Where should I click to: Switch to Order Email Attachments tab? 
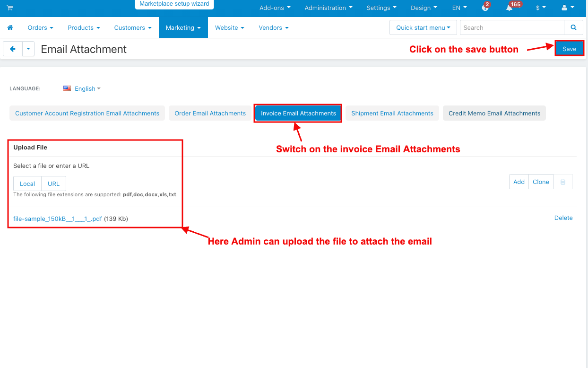(210, 113)
